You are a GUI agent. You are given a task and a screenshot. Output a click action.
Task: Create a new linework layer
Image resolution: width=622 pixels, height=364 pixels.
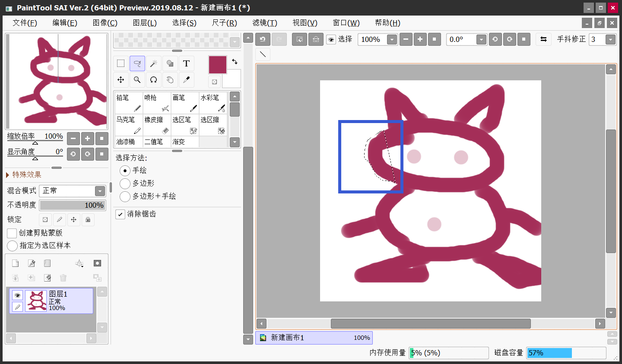[x=32, y=263]
